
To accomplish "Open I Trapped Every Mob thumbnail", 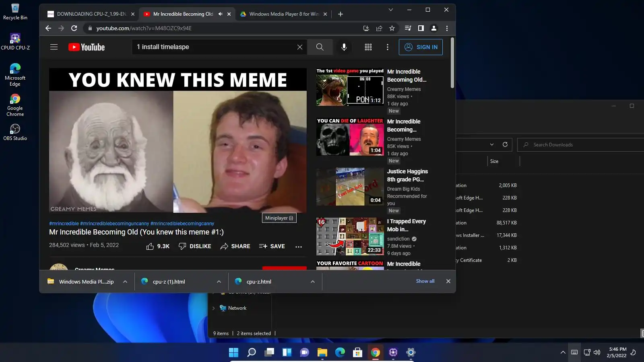I will (350, 237).
